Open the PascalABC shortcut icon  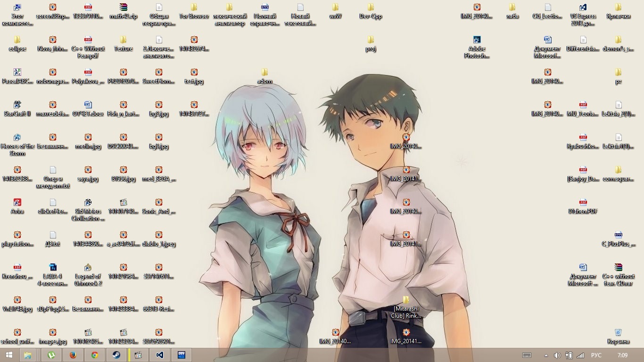(17, 76)
